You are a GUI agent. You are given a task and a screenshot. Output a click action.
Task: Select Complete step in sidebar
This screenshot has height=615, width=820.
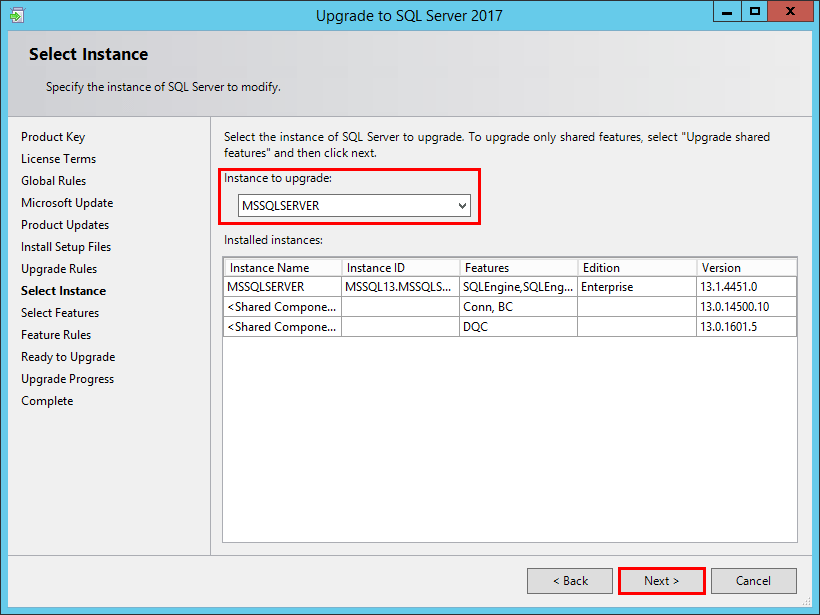click(x=47, y=401)
